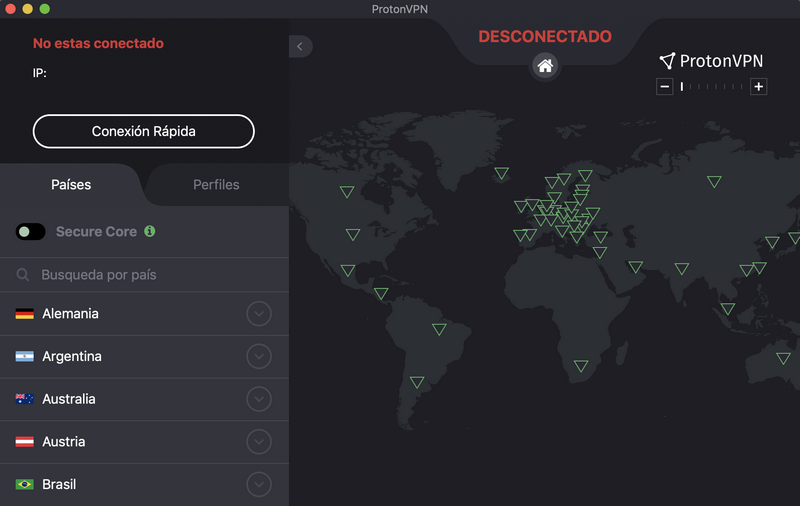The width and height of the screenshot is (800, 506).
Task: Select the Hong Kong server marker
Action: pyautogui.click(x=746, y=270)
